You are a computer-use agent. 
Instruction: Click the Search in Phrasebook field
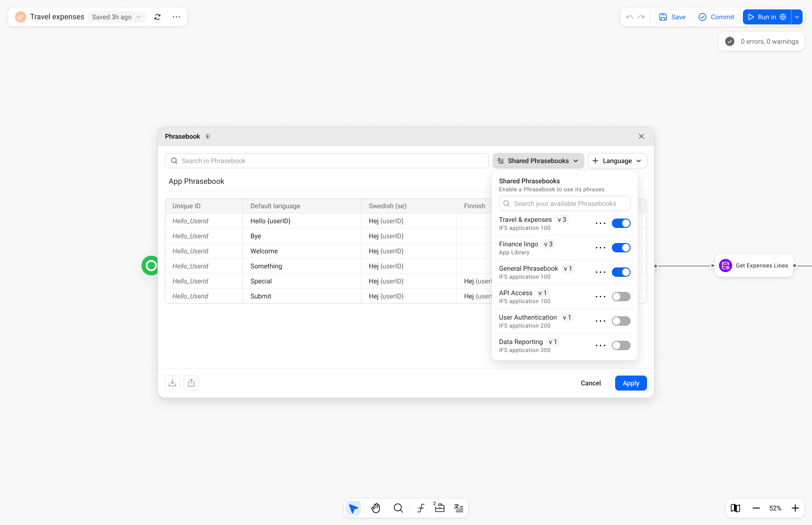click(x=327, y=161)
